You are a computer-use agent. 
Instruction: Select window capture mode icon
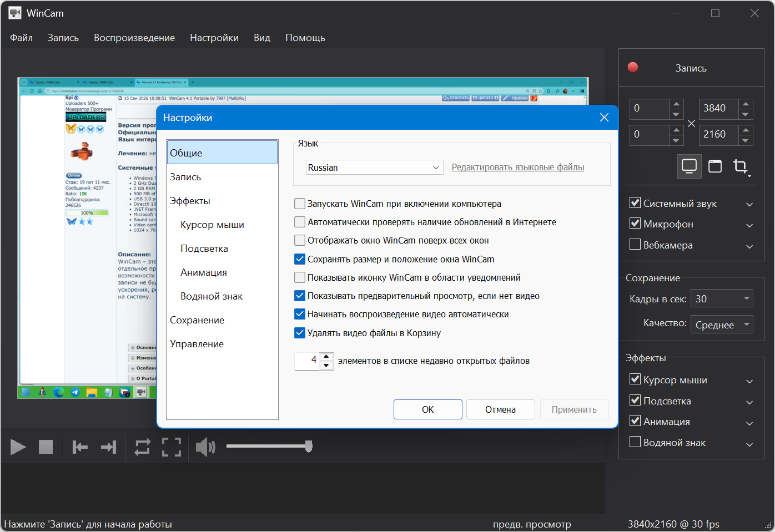tap(715, 166)
